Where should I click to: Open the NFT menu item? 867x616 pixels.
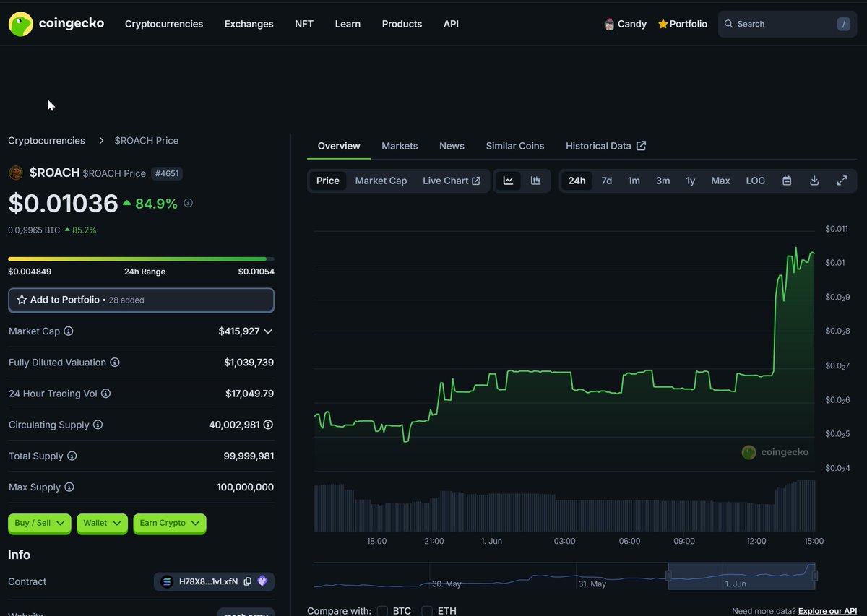point(303,24)
